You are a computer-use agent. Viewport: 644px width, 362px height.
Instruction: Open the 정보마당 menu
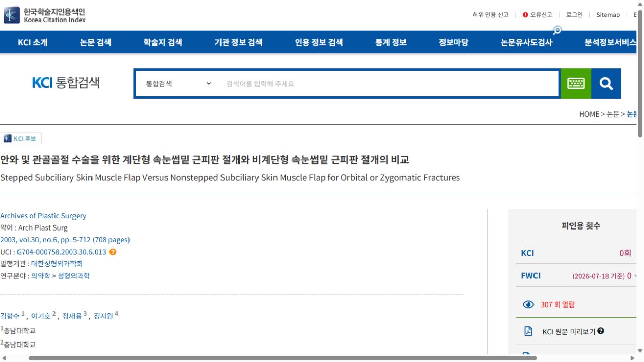[453, 42]
